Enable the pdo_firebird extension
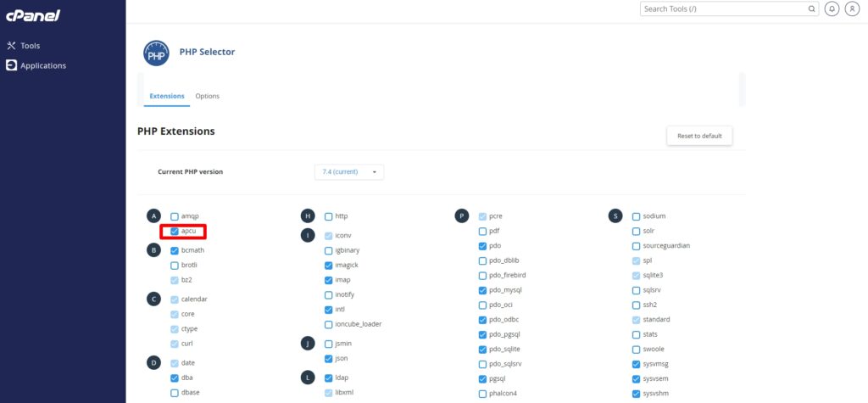Screen dimensions: 868x403 (x=482, y=276)
